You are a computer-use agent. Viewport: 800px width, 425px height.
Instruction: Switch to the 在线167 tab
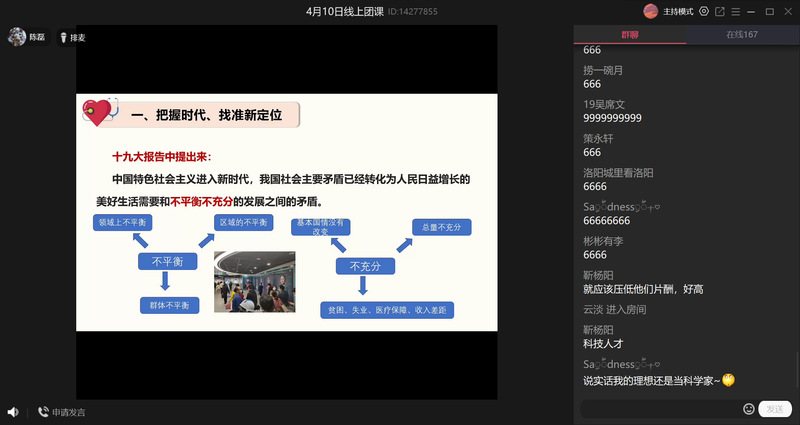[741, 35]
